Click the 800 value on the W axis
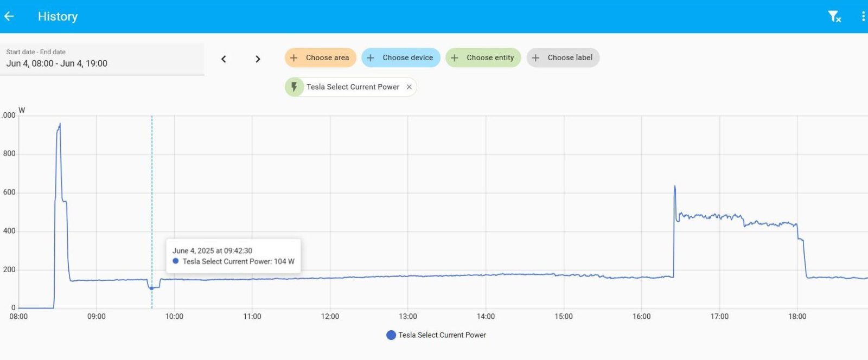Viewport: 868px width, 360px height. [9, 154]
